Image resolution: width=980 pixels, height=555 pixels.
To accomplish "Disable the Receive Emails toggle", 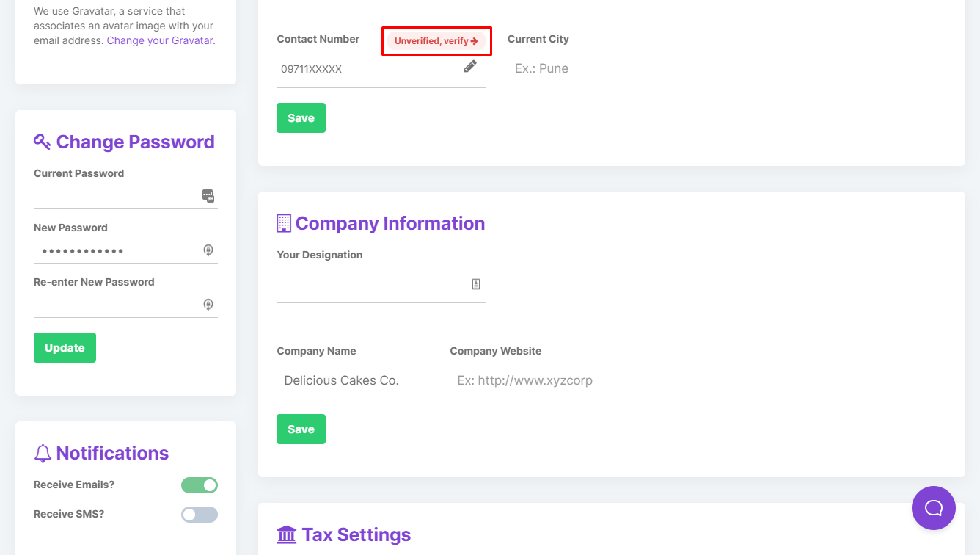I will pos(200,485).
